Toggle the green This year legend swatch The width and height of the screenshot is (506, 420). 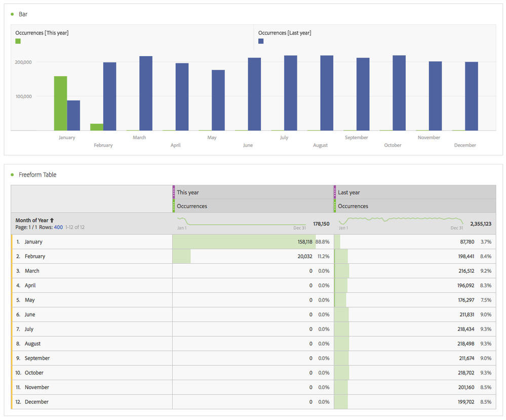(18, 41)
